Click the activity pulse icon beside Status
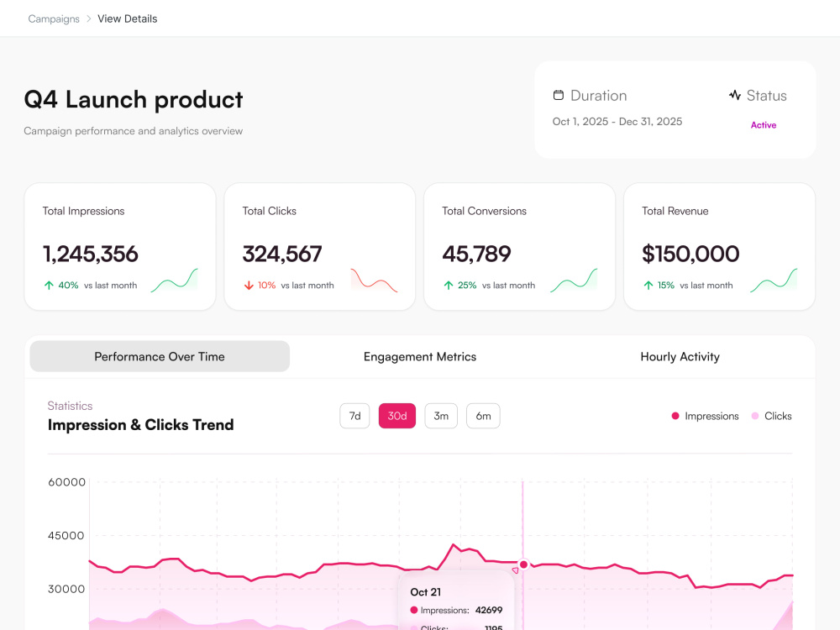The image size is (840, 630). tap(734, 96)
